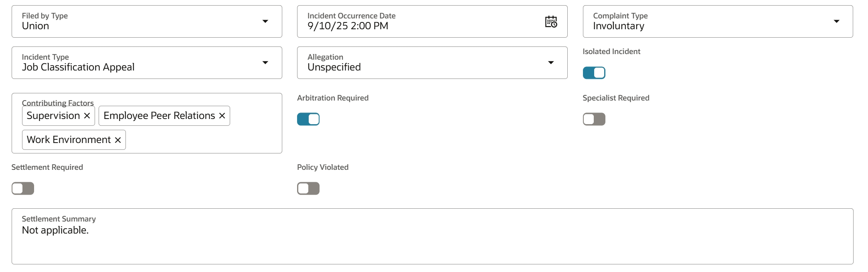Expand the Filed by Type dropdown arrow
Screen dimensions: 868x272
click(265, 22)
